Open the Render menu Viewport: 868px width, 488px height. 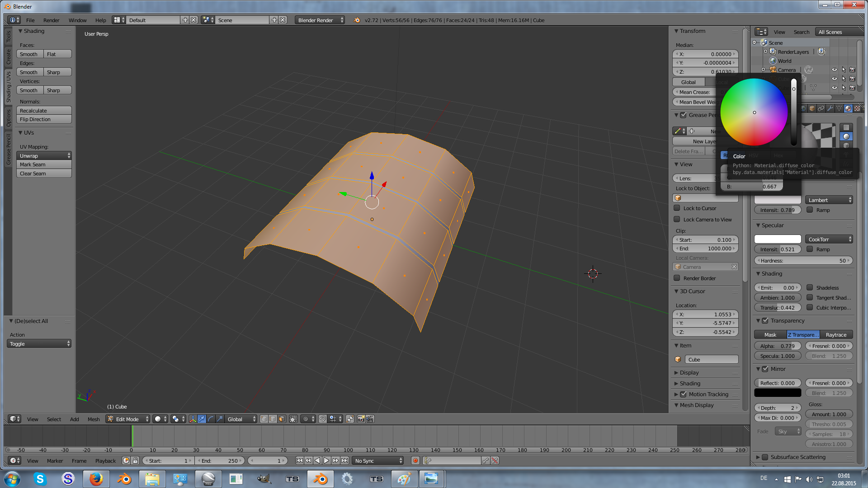tap(51, 20)
